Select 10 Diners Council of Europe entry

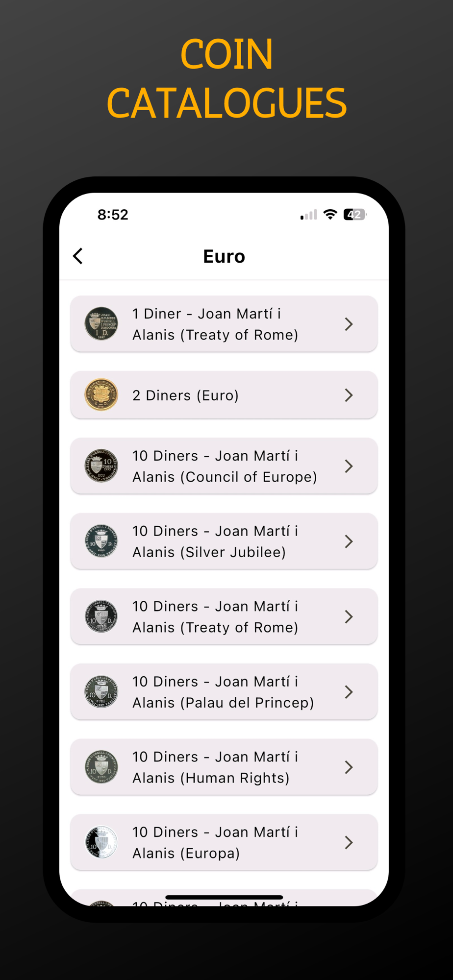[x=224, y=466]
